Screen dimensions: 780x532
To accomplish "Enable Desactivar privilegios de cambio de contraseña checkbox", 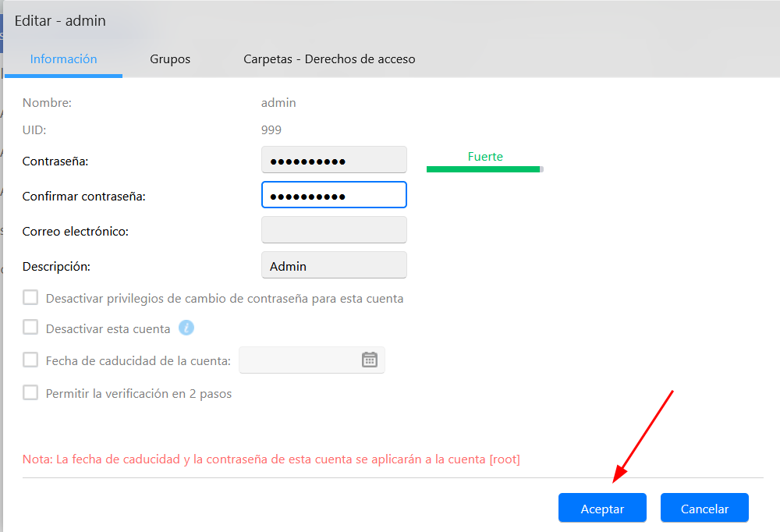I will [30, 298].
